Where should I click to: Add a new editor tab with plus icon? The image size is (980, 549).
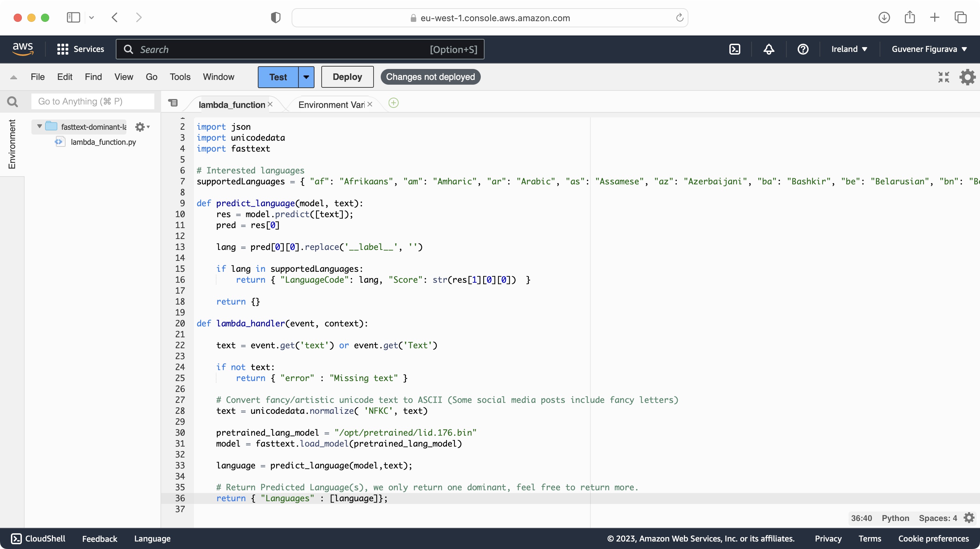click(x=393, y=103)
